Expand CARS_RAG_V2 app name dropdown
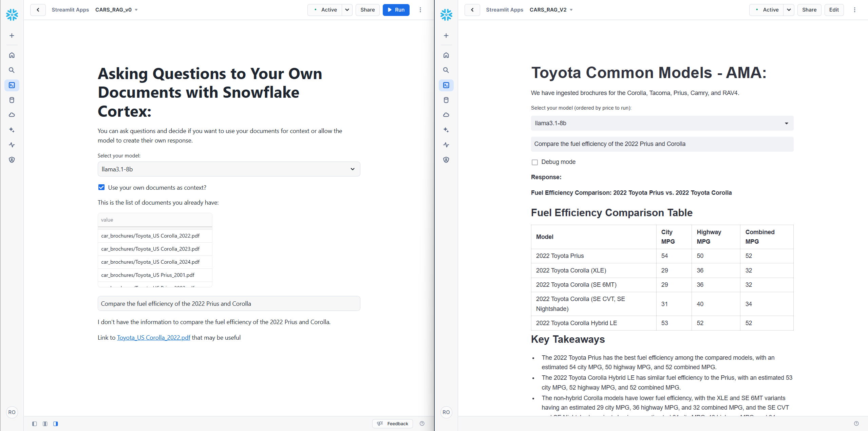The width and height of the screenshot is (868, 431). pos(571,10)
